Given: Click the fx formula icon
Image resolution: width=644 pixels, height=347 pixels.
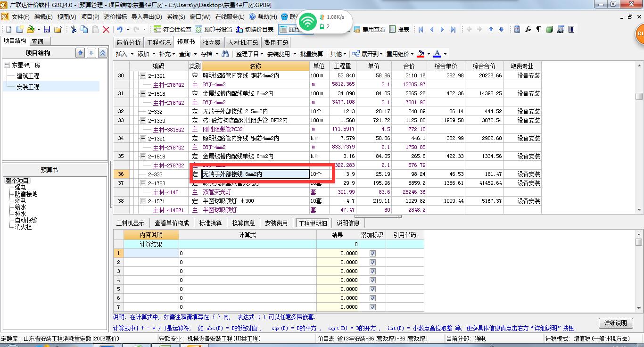Looking at the screenshot, I should click(x=528, y=29).
